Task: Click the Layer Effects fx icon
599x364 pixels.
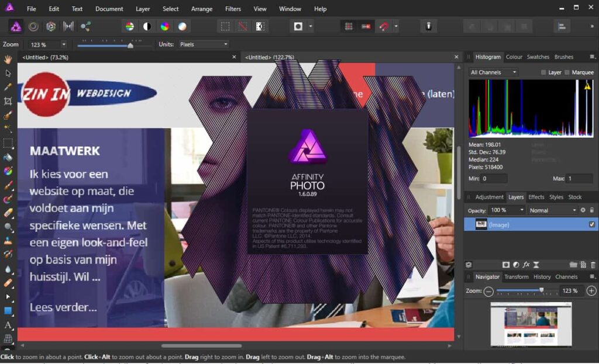Action: point(526,265)
